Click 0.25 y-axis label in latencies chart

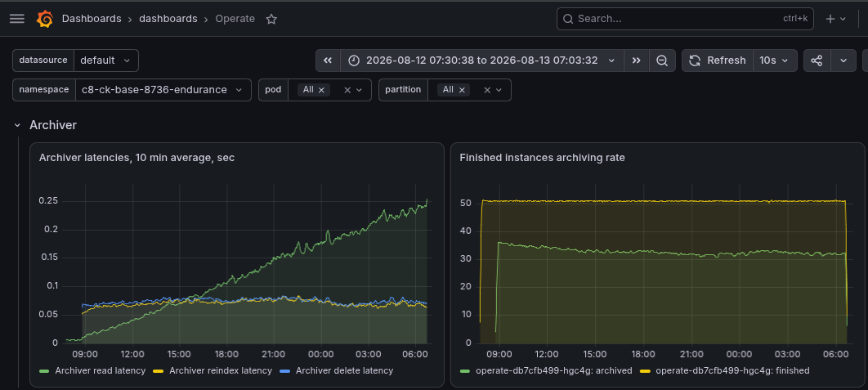pyautogui.click(x=48, y=200)
